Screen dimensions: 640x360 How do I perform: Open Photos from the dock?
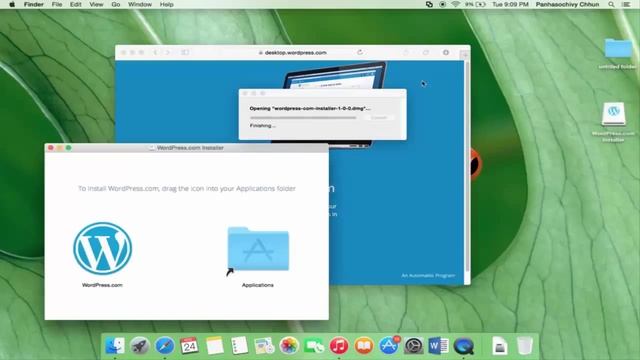(x=289, y=346)
